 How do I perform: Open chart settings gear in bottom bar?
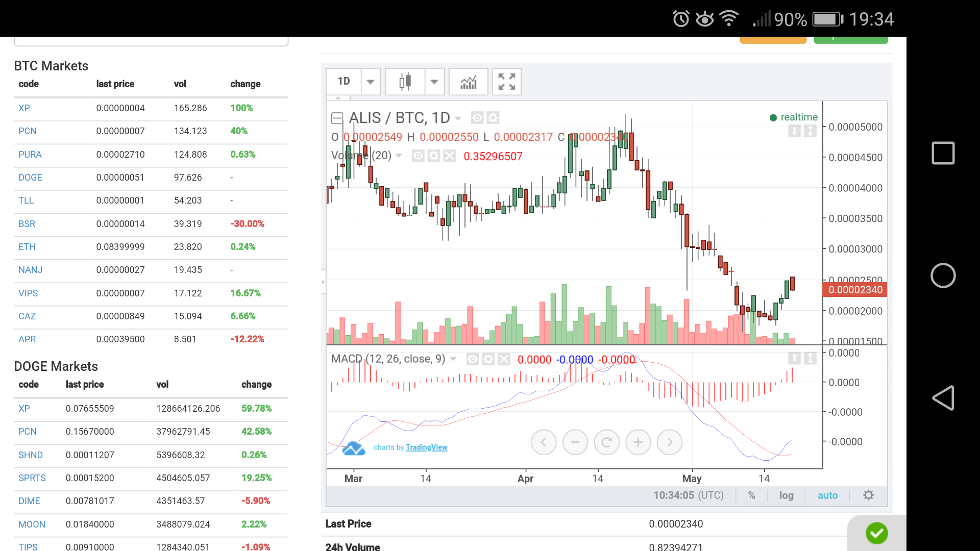868,495
